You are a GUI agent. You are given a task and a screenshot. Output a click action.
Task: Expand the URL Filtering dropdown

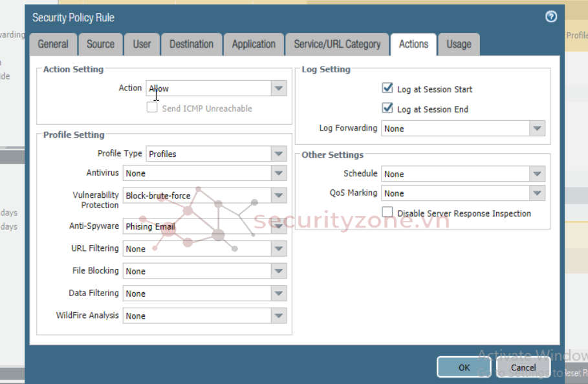click(x=279, y=248)
